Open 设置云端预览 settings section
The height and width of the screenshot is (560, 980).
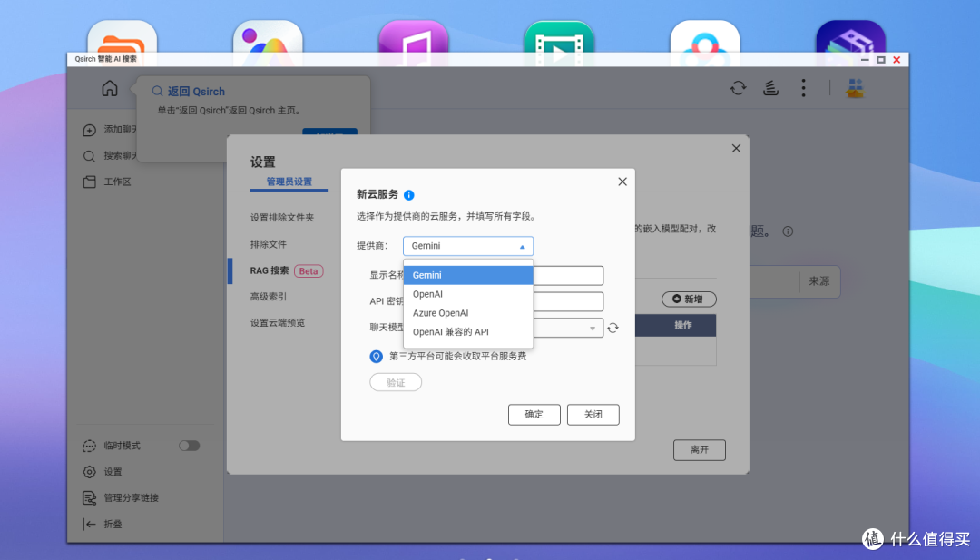(278, 323)
